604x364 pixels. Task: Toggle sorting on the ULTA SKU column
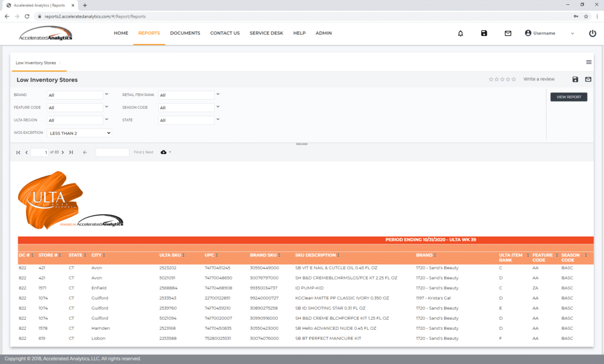tap(183, 255)
